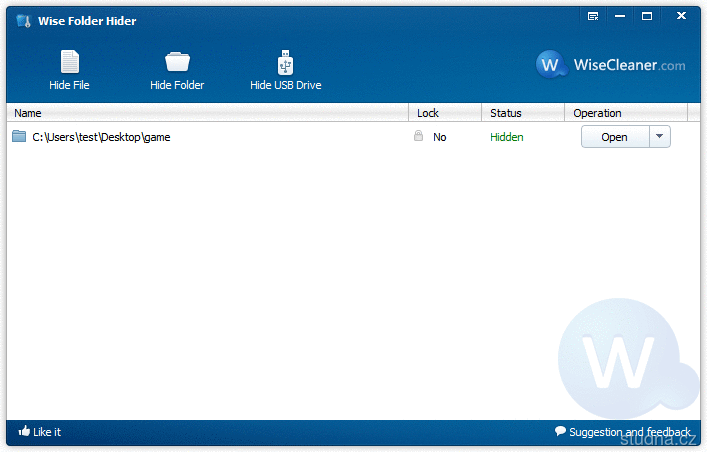
Task: Click the Hide File icon
Action: 69,62
